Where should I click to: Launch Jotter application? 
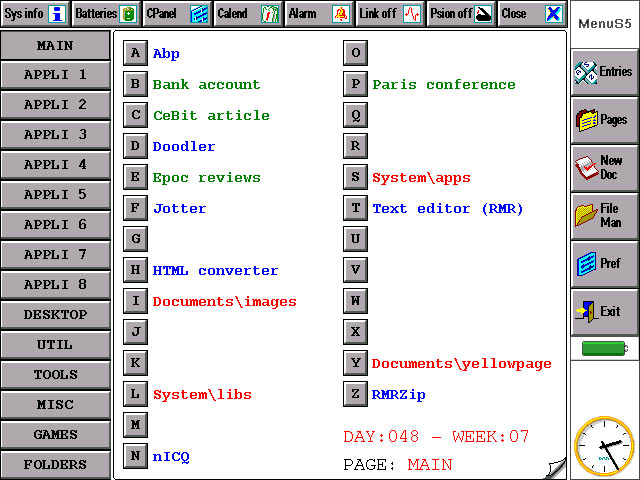pyautogui.click(x=180, y=209)
